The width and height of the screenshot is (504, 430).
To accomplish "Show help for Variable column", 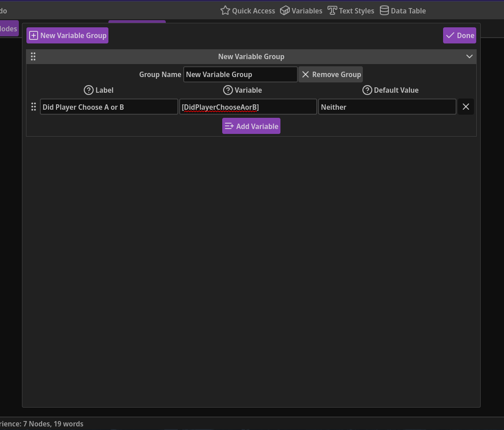I will click(228, 90).
